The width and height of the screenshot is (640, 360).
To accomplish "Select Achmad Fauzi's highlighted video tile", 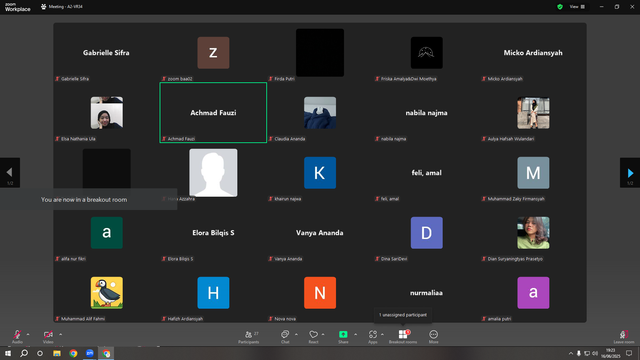I will (x=213, y=113).
